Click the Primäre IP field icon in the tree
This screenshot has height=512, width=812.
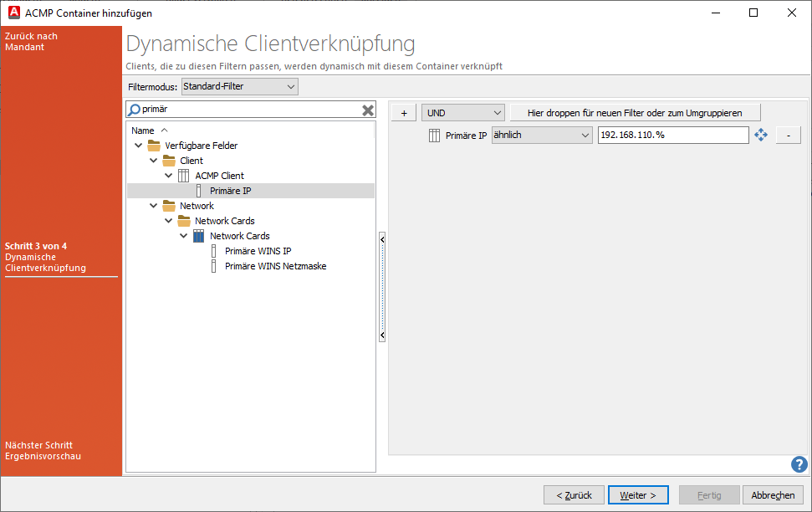point(198,190)
